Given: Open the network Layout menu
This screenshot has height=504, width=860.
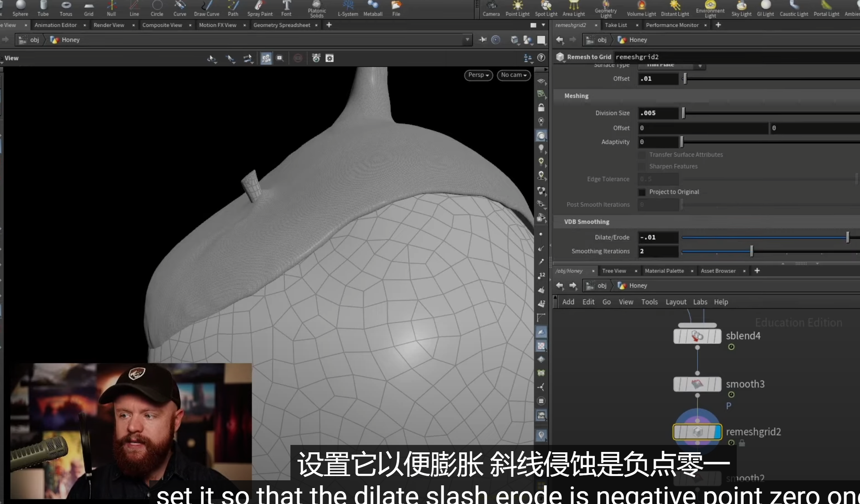Looking at the screenshot, I should [x=676, y=302].
